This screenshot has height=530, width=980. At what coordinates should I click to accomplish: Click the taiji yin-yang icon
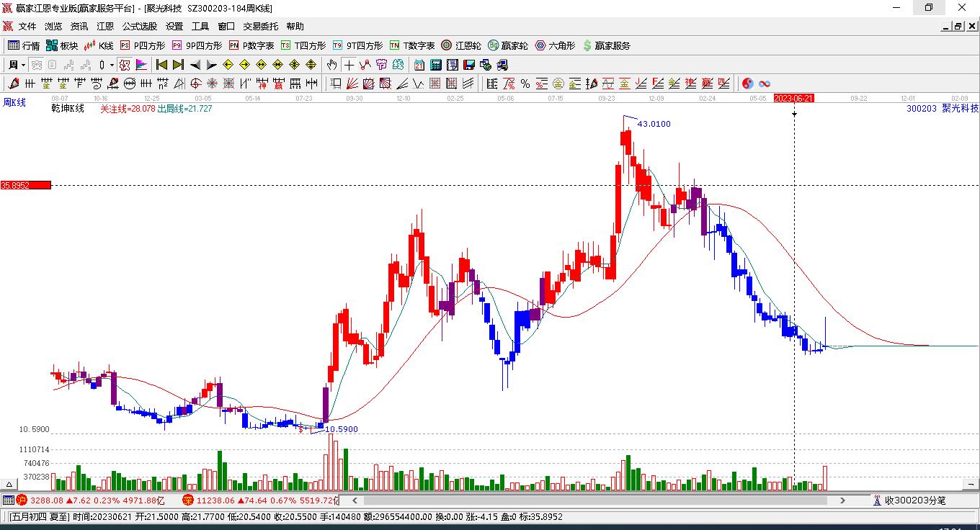point(747,84)
